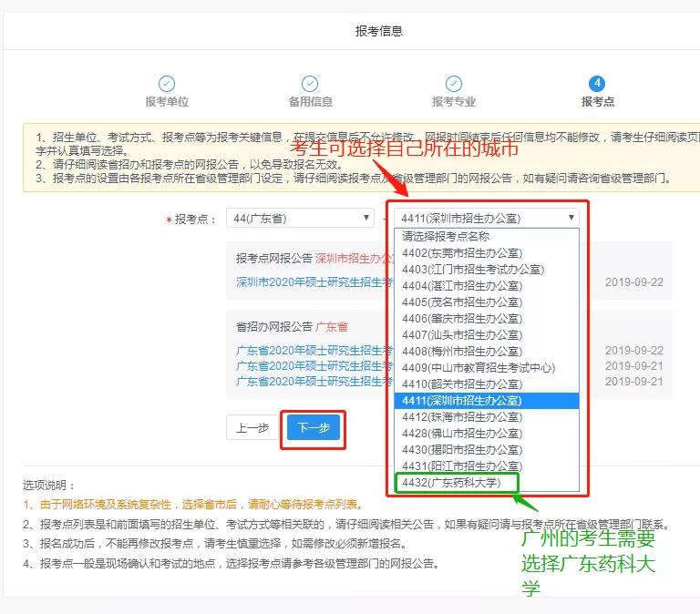
Task: Select 4403(江门市招生考试办公室) option
Action: coord(487,270)
